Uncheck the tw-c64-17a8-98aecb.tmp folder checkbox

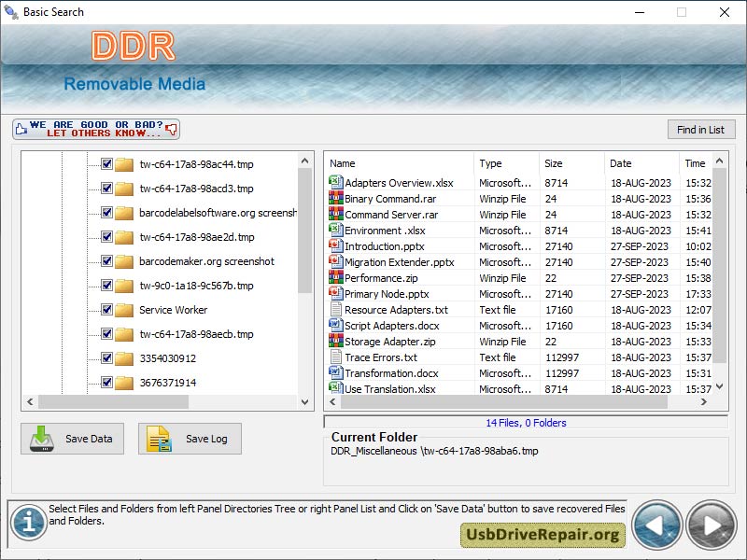click(106, 334)
